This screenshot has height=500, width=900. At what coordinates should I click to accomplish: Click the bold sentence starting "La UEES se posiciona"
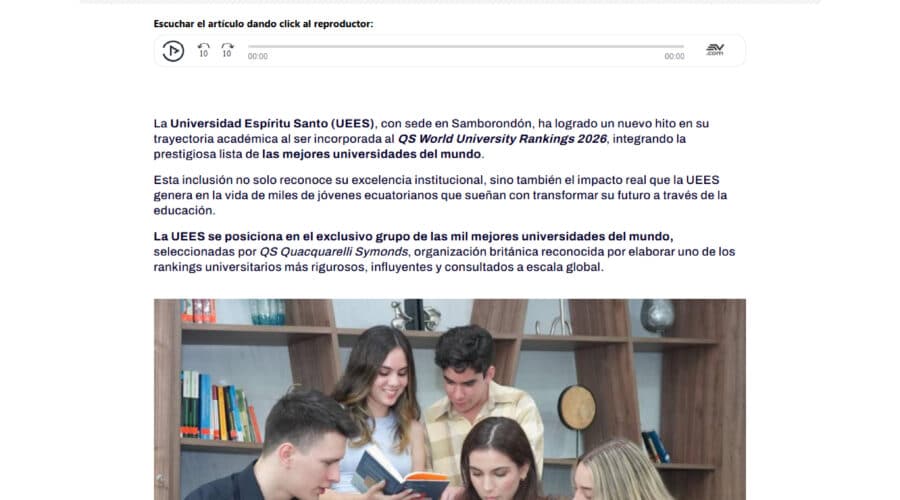[413, 237]
